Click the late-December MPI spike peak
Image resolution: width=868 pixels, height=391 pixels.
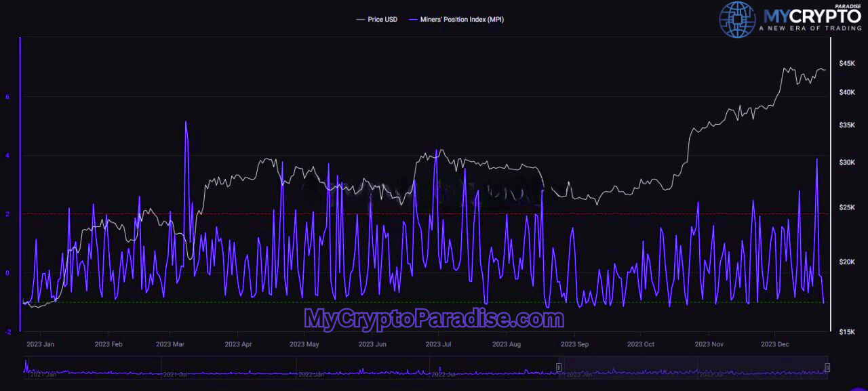pyautogui.click(x=816, y=159)
